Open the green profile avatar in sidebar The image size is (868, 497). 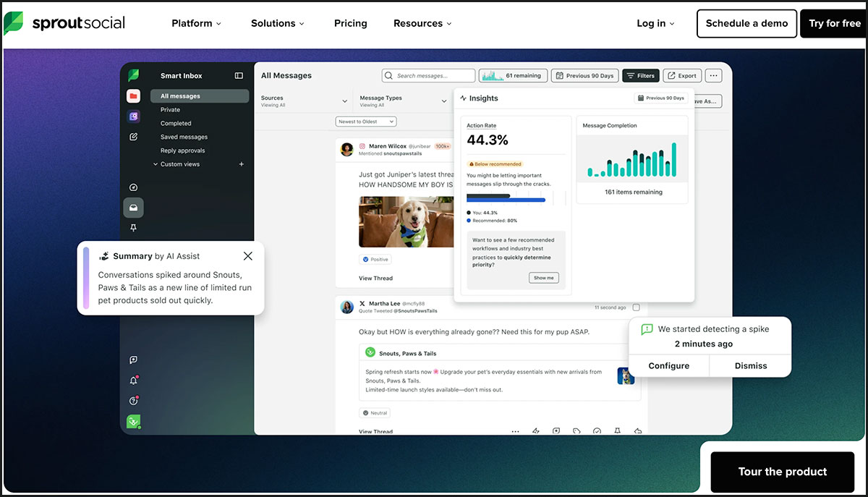click(x=133, y=421)
